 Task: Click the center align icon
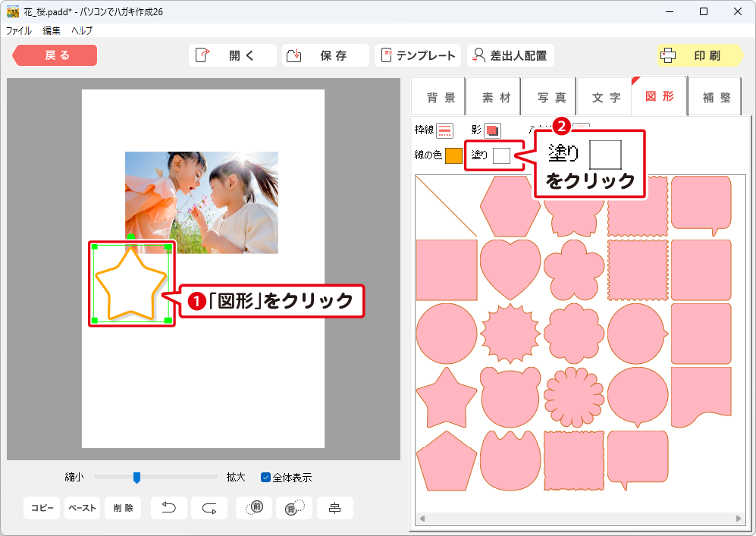coord(334,508)
